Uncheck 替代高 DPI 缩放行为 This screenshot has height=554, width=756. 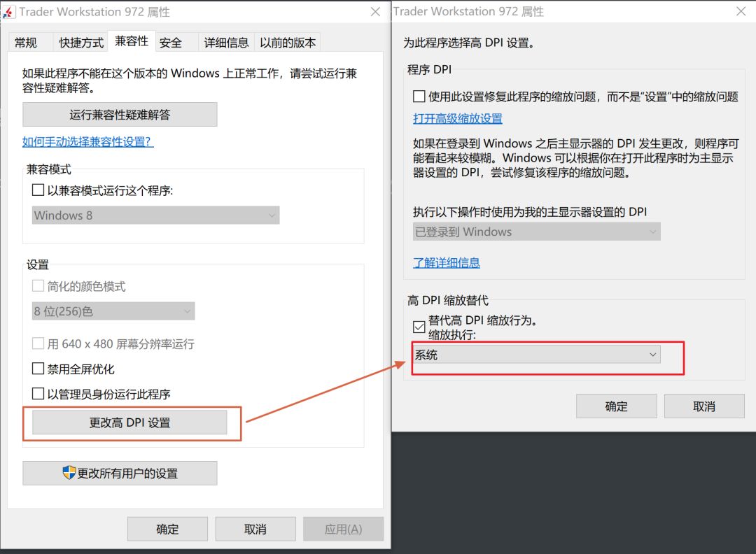click(419, 326)
